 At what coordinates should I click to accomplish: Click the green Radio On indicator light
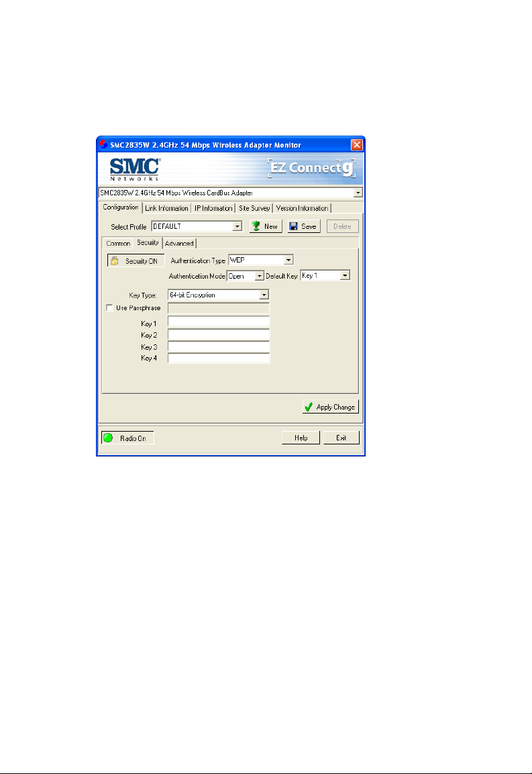point(108,438)
